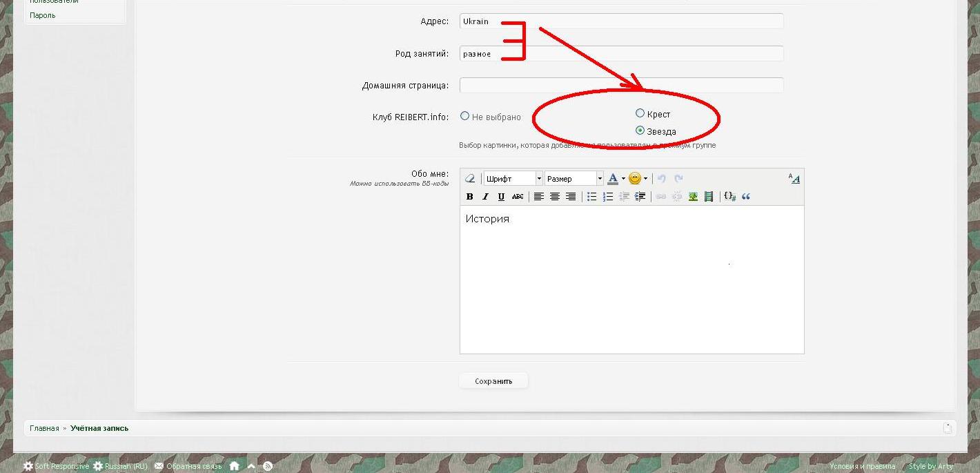Click the Адрес input field
This screenshot has width=980, height=473.
[x=622, y=21]
